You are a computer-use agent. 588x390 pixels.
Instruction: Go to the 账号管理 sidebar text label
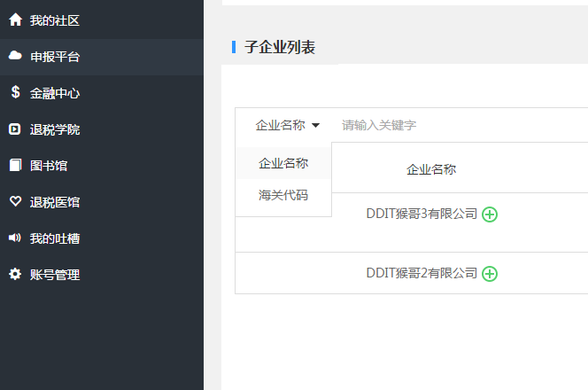pyautogui.click(x=55, y=275)
